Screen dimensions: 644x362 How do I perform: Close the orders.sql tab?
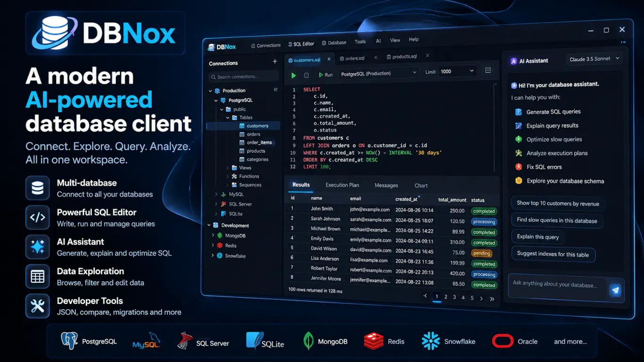(x=376, y=58)
